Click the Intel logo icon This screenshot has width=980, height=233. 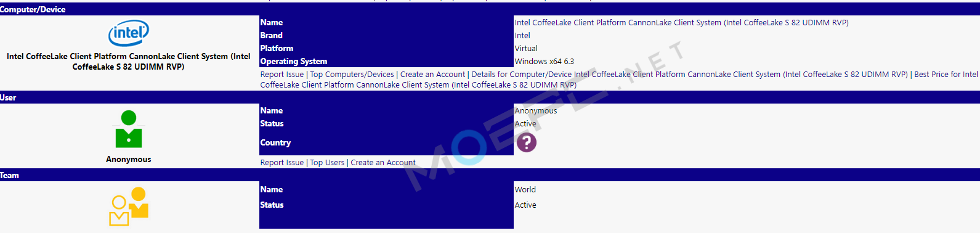point(129,33)
